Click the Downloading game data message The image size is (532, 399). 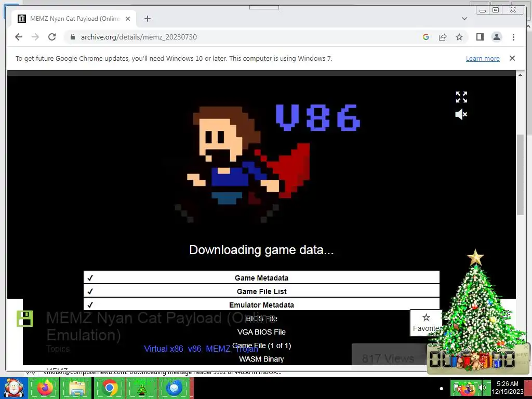(x=261, y=250)
